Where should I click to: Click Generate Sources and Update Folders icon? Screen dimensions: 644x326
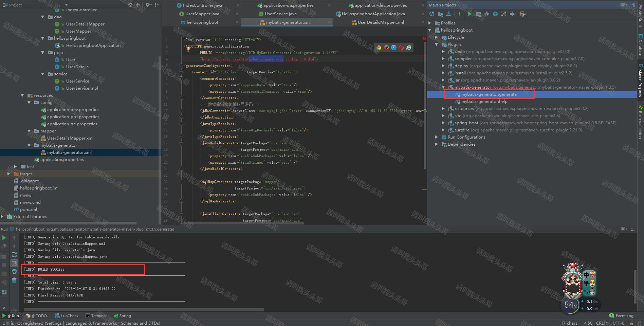pyautogui.click(x=440, y=14)
